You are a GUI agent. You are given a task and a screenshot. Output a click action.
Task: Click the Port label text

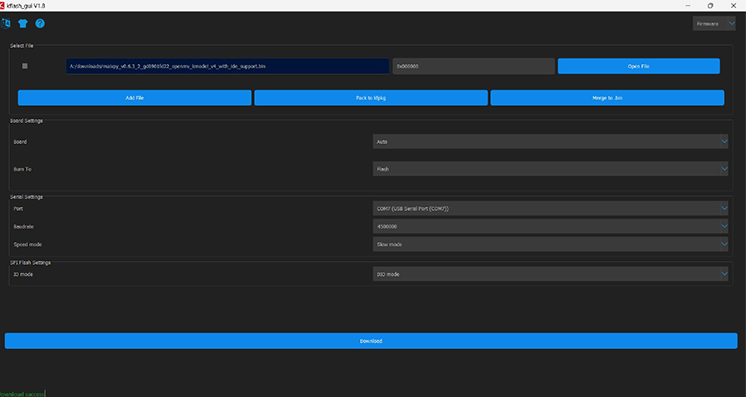pos(18,209)
